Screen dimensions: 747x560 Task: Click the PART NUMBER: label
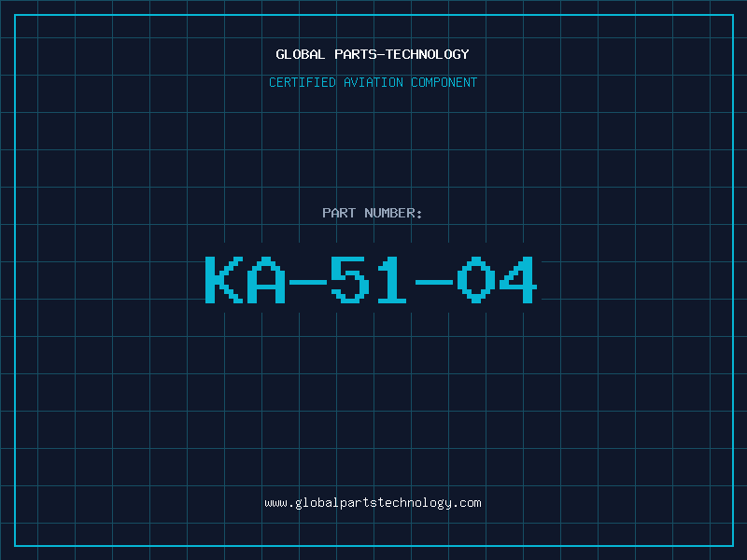coord(372,213)
